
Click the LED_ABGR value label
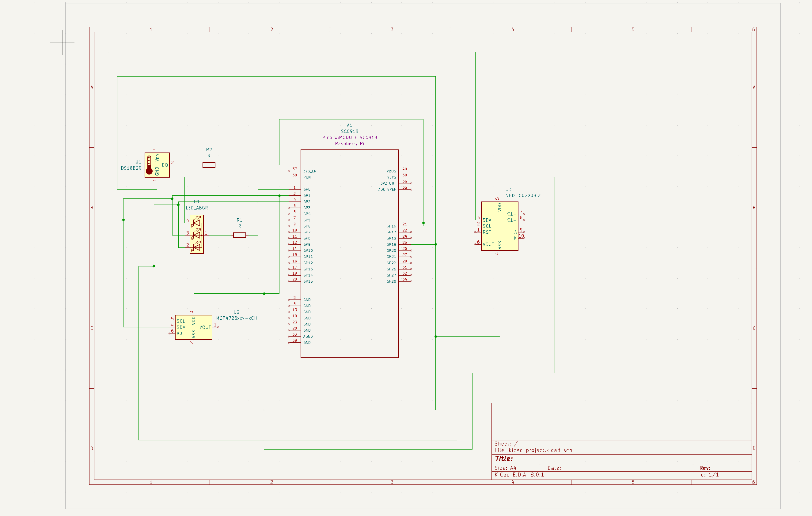click(x=197, y=208)
